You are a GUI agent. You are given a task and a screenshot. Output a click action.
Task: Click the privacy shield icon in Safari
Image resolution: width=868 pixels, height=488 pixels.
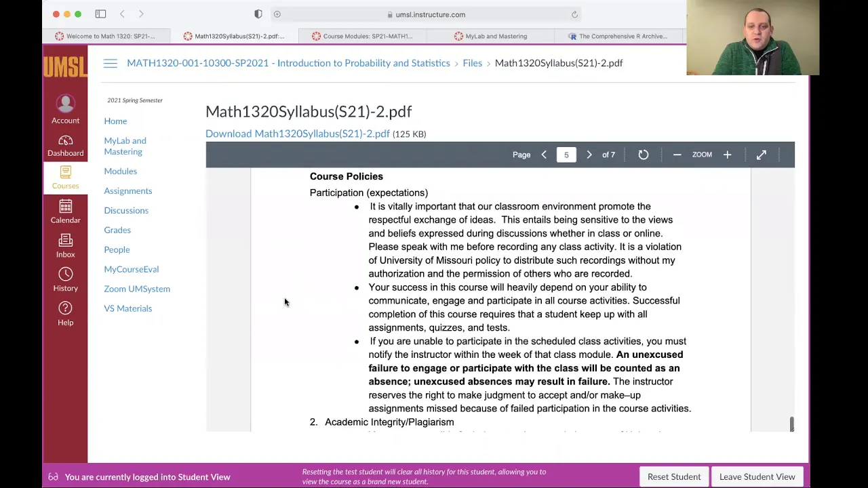click(258, 14)
